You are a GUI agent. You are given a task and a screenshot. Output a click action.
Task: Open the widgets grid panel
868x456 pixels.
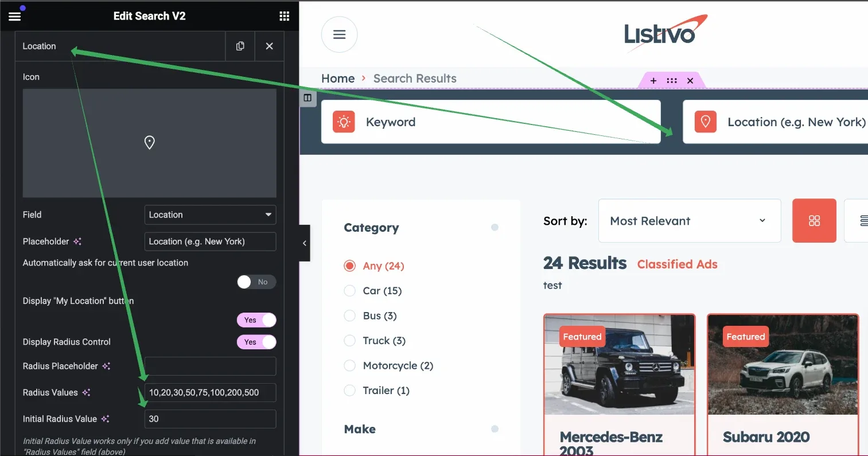(284, 16)
